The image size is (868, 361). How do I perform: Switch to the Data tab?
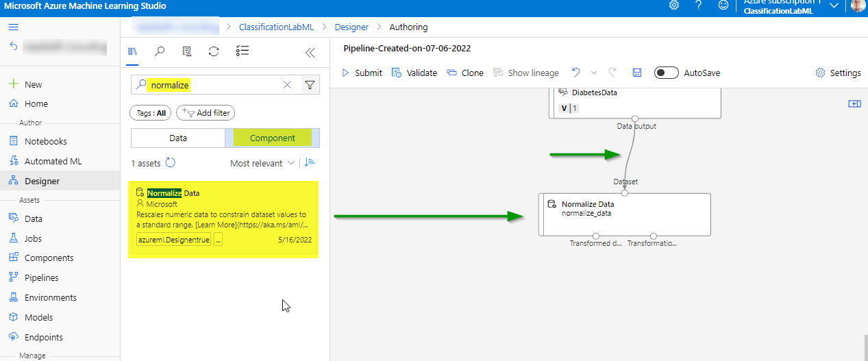coord(178,138)
